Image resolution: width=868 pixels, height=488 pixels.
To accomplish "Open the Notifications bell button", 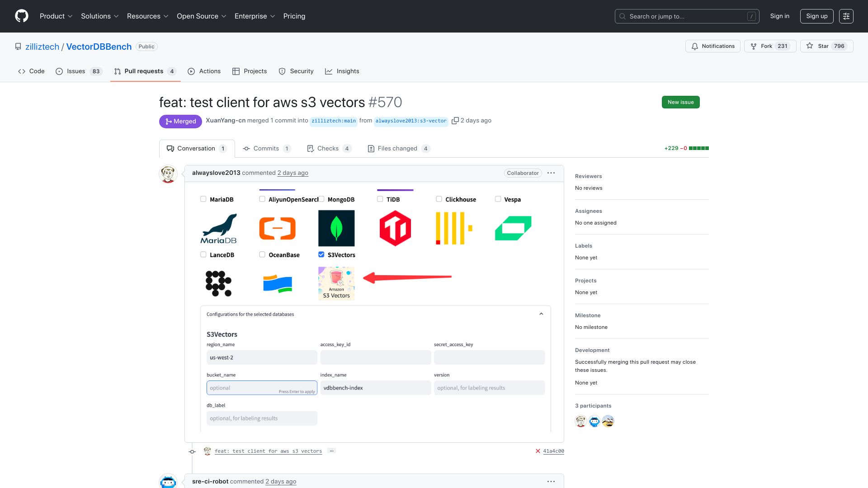I will point(712,46).
